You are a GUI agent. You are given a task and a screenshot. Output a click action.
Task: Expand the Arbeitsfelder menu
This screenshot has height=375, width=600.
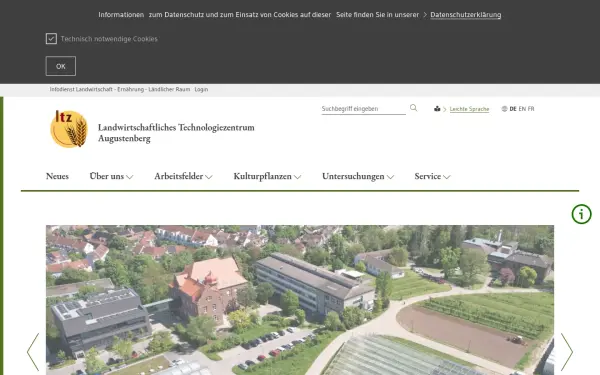(183, 176)
